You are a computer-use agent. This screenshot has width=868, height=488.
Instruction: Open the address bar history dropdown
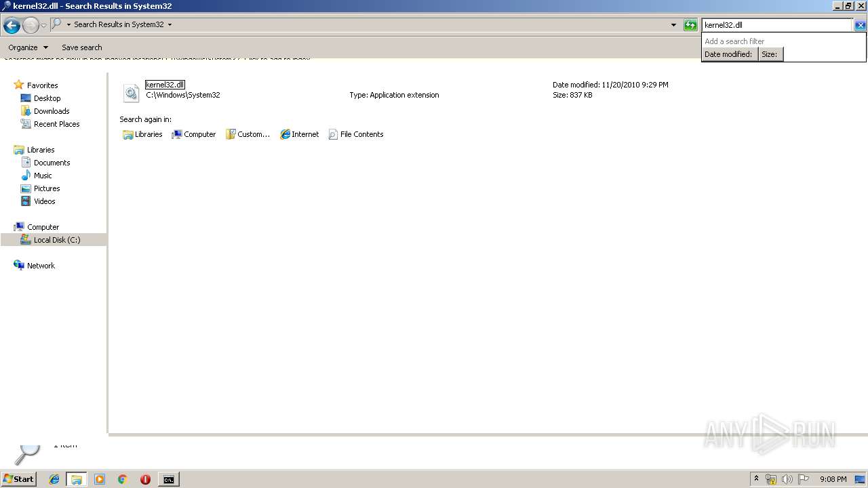point(673,25)
